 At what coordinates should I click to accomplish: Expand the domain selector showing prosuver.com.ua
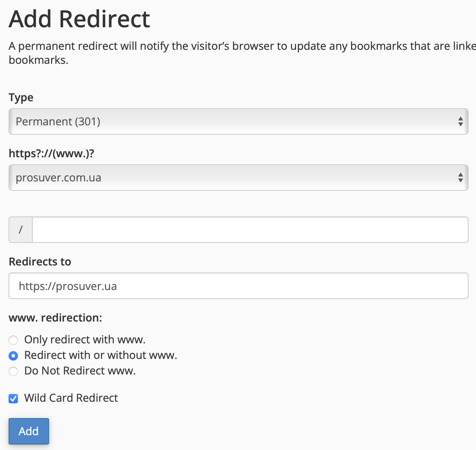tap(238, 178)
